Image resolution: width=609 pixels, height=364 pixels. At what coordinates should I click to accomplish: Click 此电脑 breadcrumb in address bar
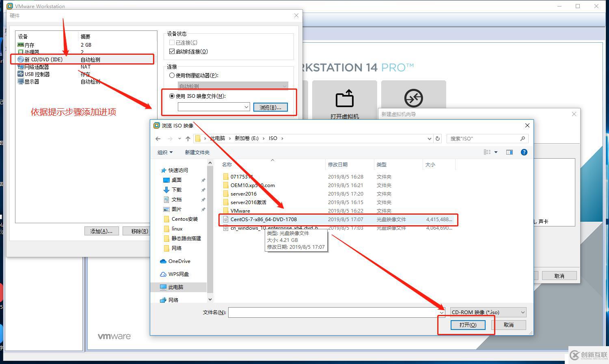click(218, 138)
